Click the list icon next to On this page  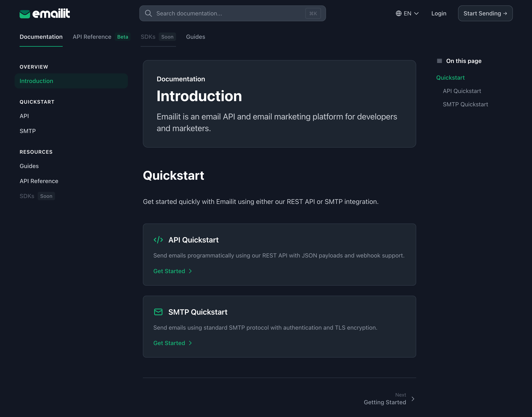[439, 61]
